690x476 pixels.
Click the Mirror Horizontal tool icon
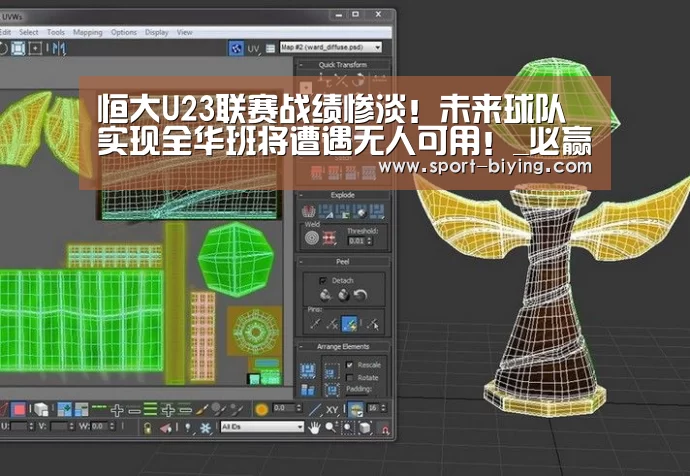pyautogui.click(x=59, y=48)
